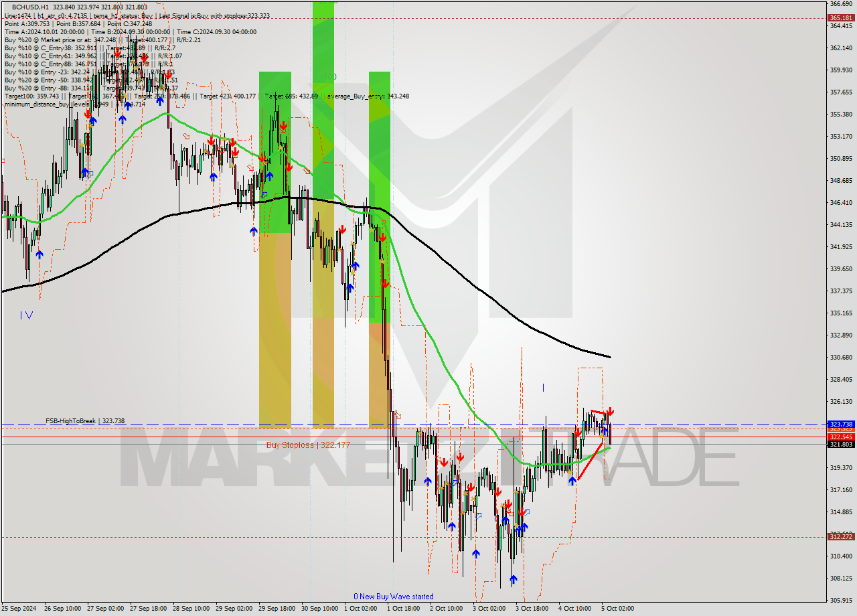This screenshot has width=857, height=616.
Task: Click the red 312.272 price tag
Action: point(840,536)
